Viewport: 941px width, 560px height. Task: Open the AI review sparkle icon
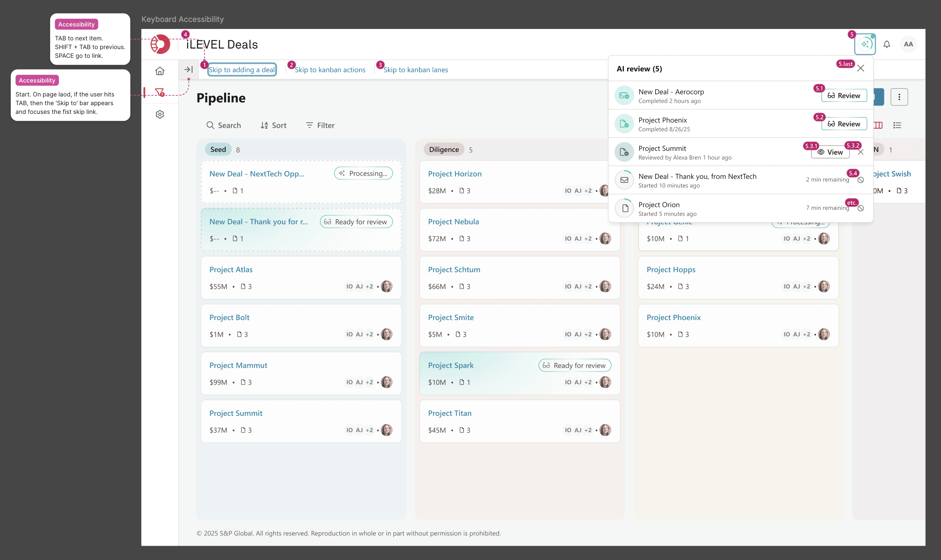coord(865,44)
